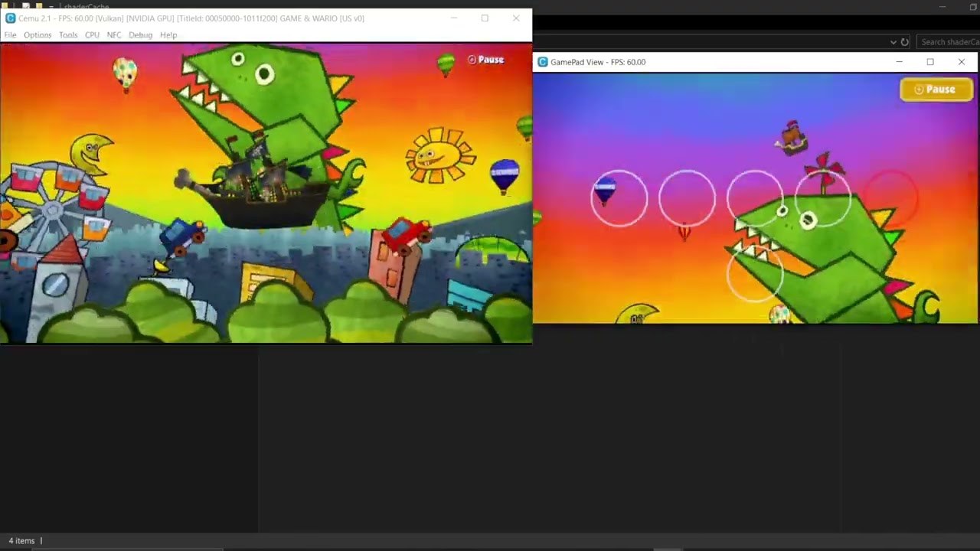Open the CPU menu in Cemu
Screen dimensions: 980x551
[x=92, y=34]
